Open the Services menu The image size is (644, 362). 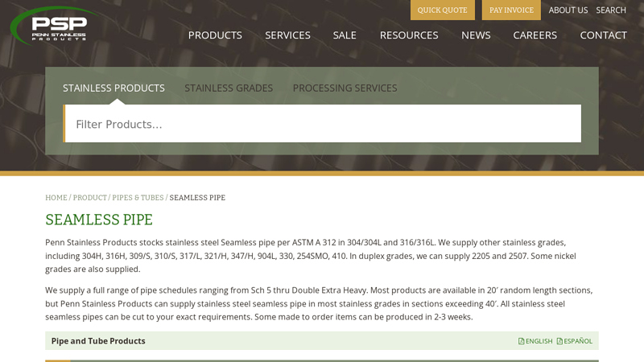click(x=287, y=35)
